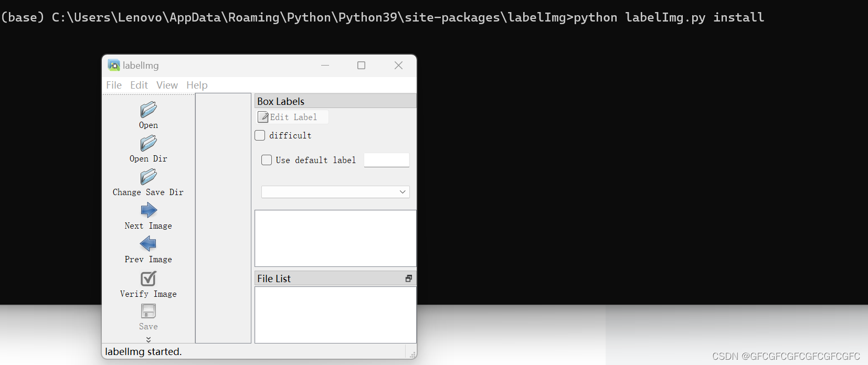Click the default label text field

(387, 160)
